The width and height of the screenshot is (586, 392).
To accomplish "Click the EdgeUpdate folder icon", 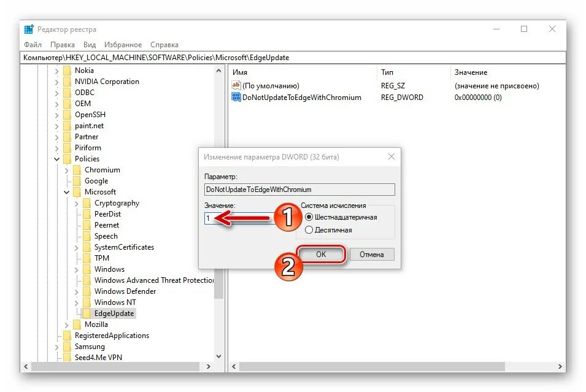I will pos(87,313).
